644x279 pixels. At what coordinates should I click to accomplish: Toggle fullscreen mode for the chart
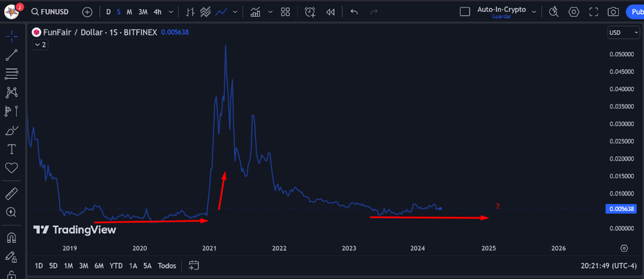pyautogui.click(x=594, y=12)
